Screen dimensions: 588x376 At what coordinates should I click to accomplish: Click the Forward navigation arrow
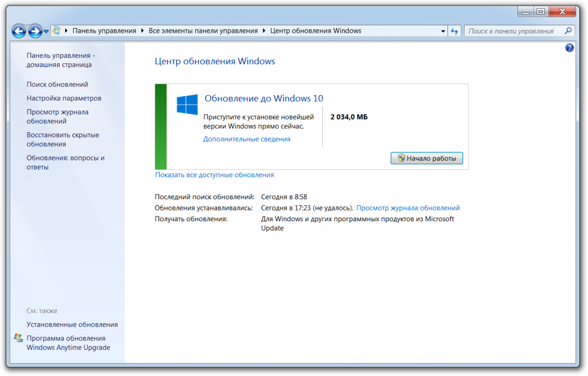click(35, 31)
